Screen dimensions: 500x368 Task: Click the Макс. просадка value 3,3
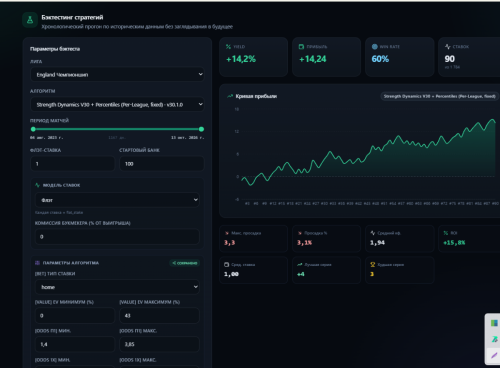tap(229, 243)
